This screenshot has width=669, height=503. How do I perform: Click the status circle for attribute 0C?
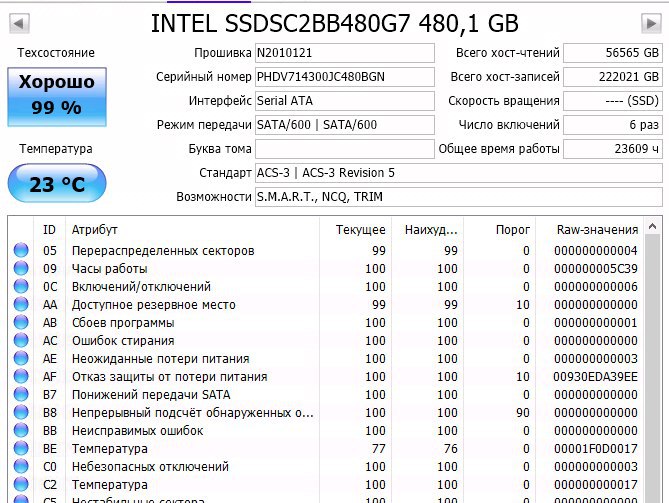tap(21, 286)
